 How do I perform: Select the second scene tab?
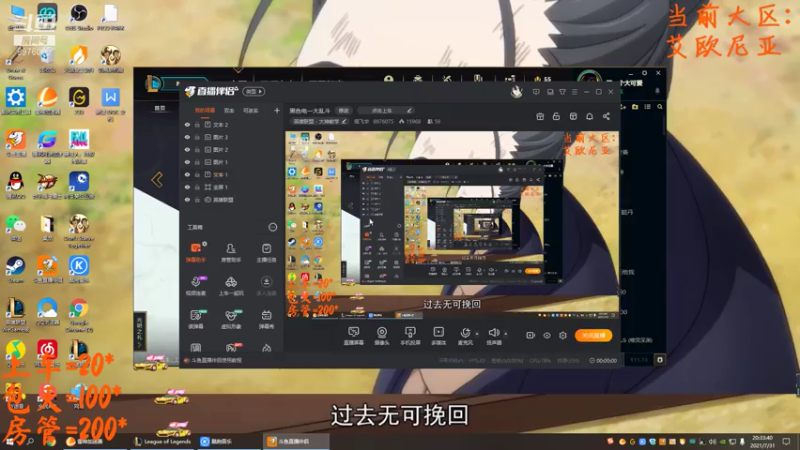[229, 110]
